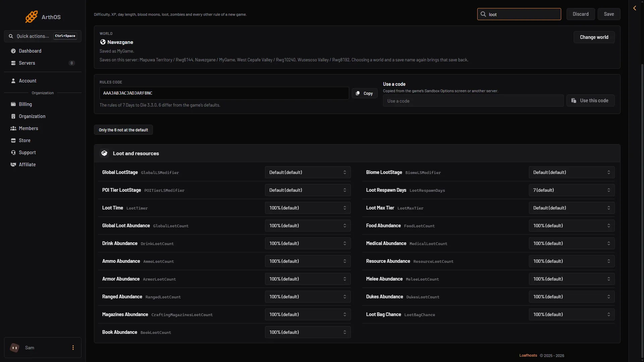Open the Quick actions search box
This screenshot has width=644, height=362.
click(43, 36)
